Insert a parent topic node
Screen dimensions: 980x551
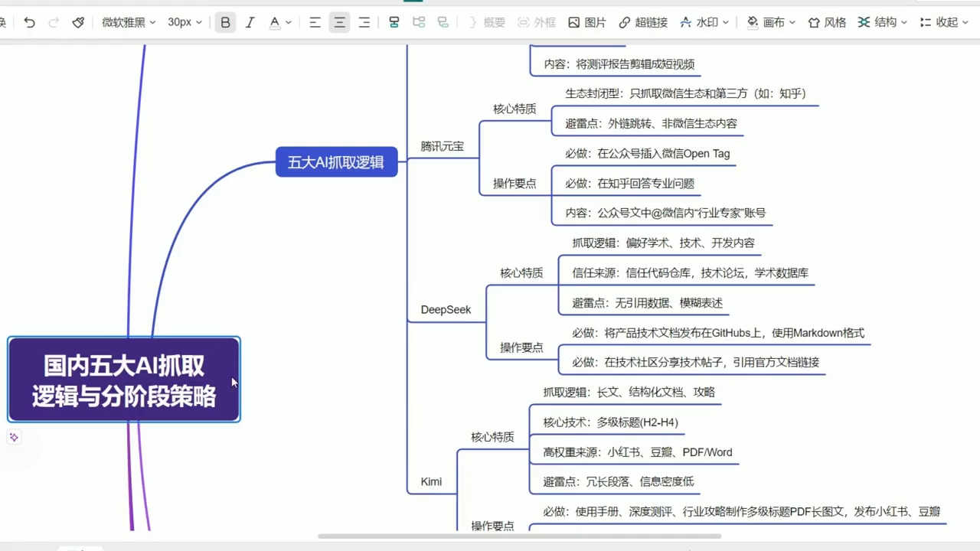pos(443,22)
